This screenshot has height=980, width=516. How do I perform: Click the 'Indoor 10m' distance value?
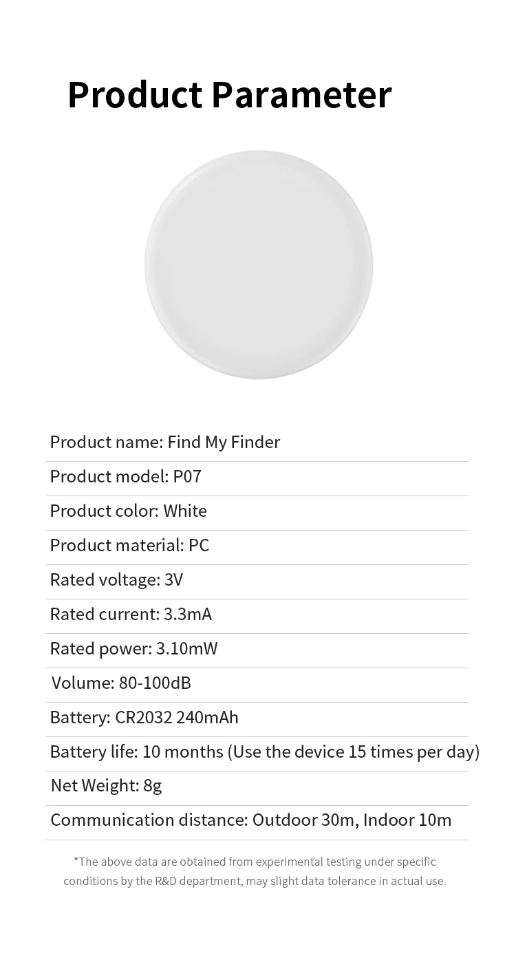407,820
